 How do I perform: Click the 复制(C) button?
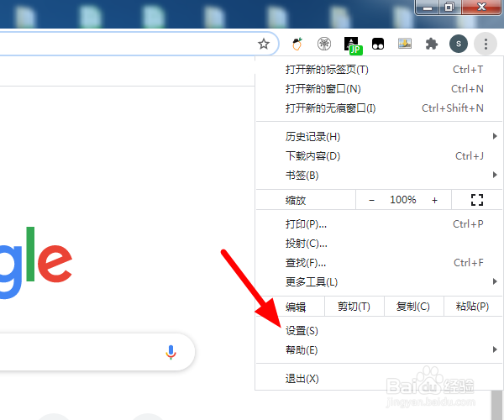coord(413,307)
